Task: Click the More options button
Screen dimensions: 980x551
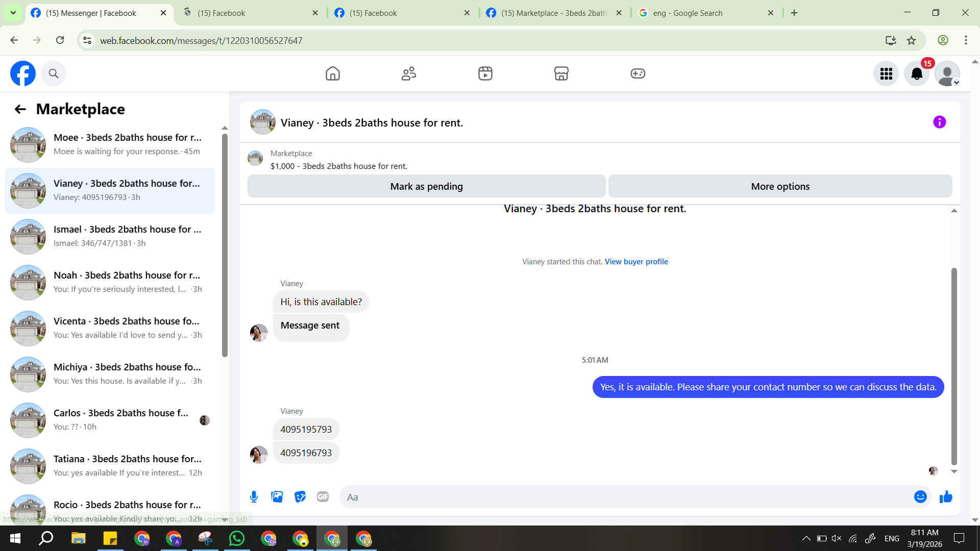Action: (780, 187)
